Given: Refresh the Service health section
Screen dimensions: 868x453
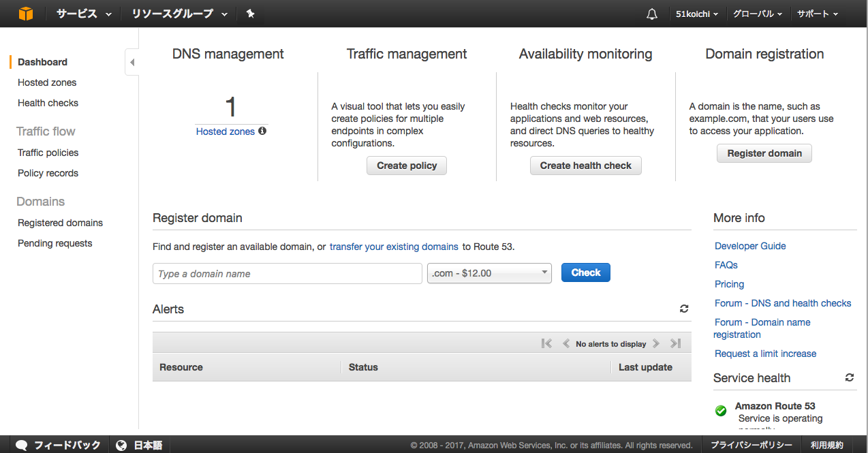Looking at the screenshot, I should (850, 377).
